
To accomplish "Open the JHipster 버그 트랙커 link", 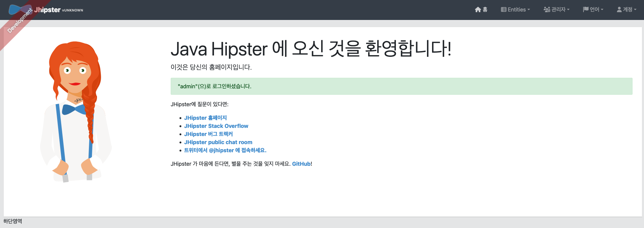I will click(208, 134).
